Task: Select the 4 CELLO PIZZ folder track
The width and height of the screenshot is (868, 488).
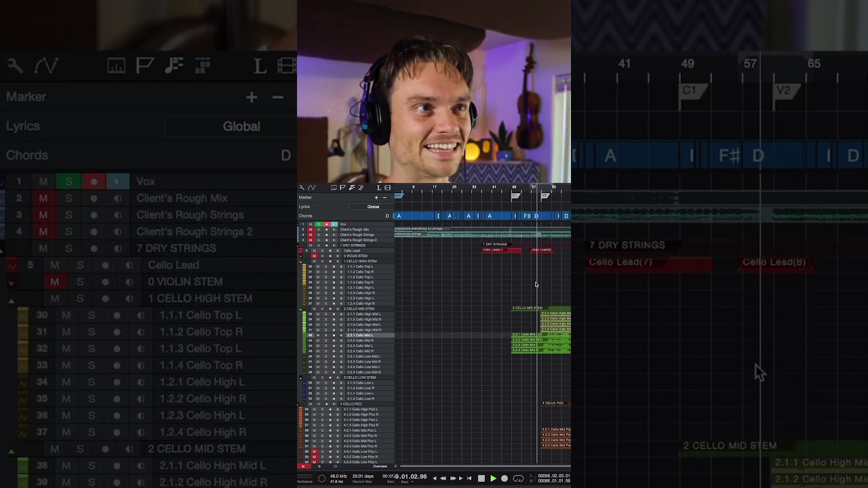Action: point(351,404)
